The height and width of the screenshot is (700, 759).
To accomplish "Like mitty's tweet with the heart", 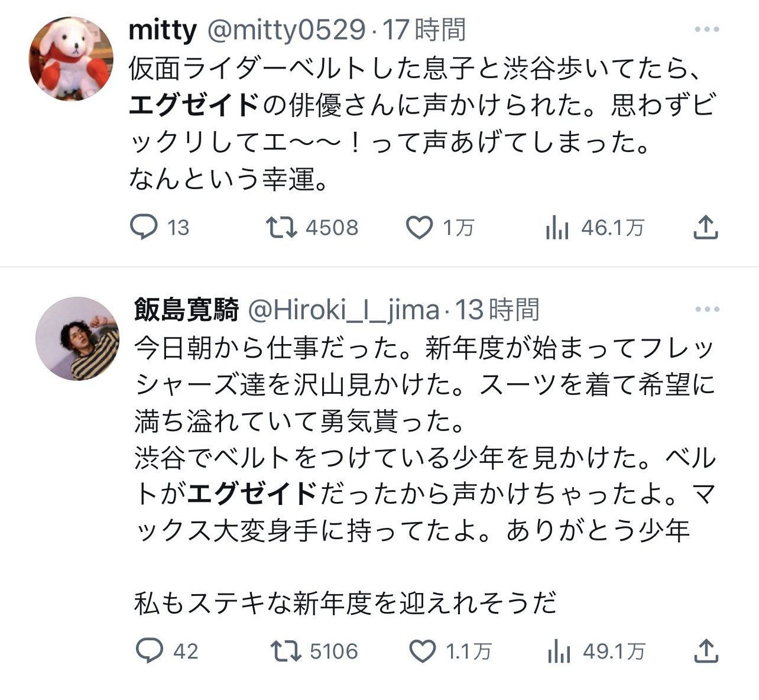I will click(x=419, y=228).
